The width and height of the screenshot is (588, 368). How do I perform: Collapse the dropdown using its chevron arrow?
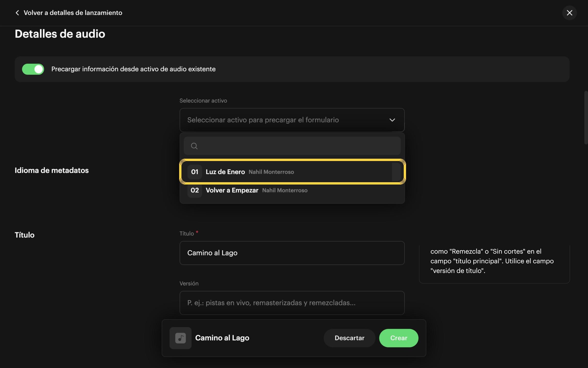coord(392,120)
